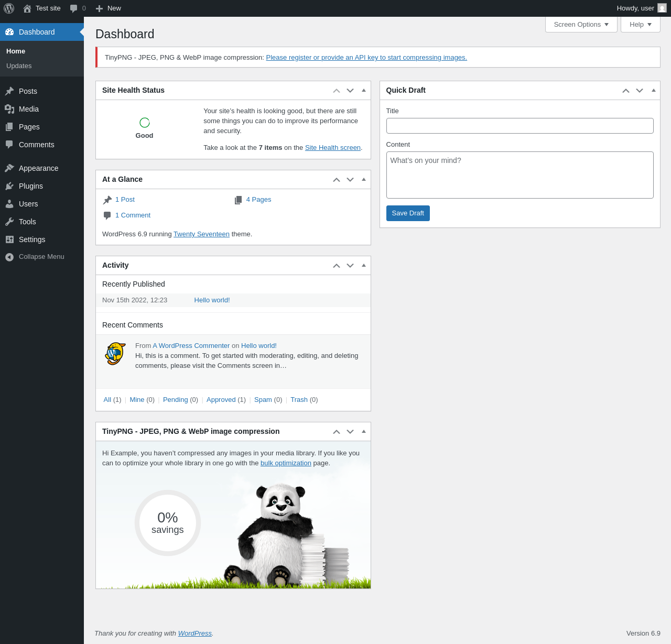Move Quick Draft widget down
The width and height of the screenshot is (671, 644).
click(640, 91)
